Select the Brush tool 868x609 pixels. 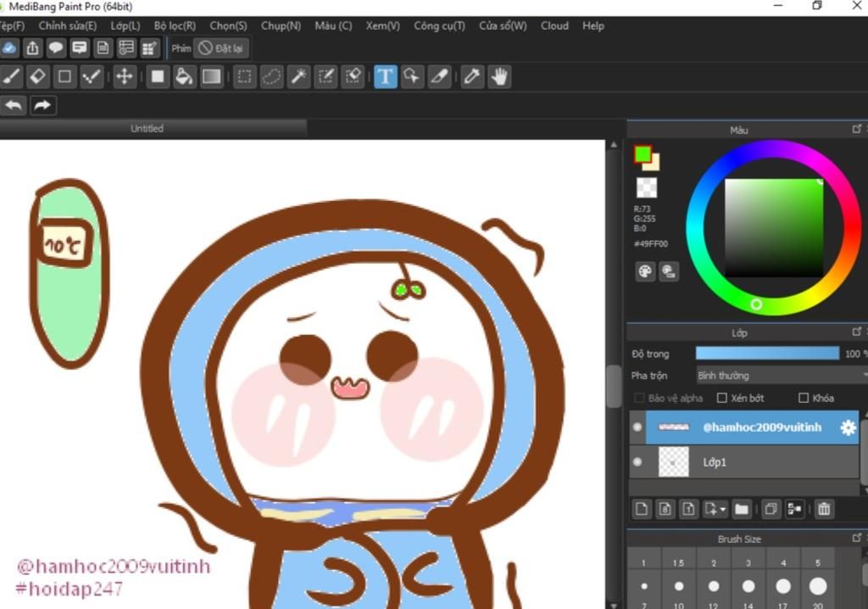pyautogui.click(x=11, y=76)
